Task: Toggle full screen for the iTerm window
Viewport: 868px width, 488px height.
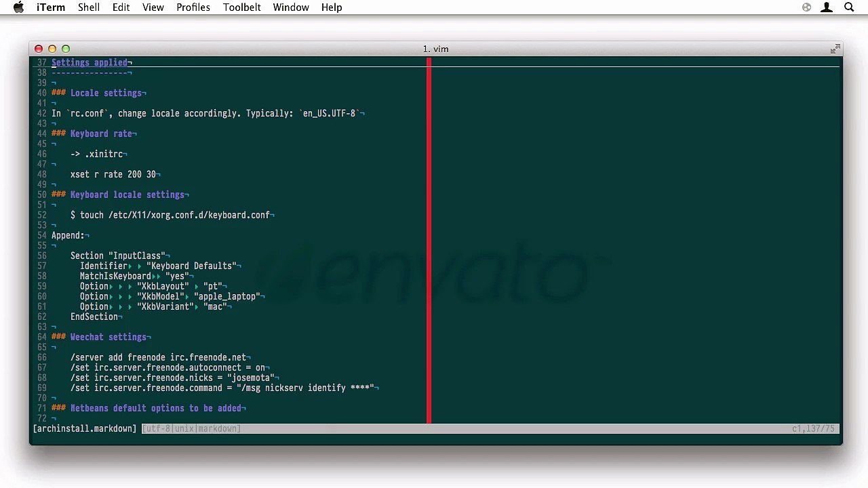Action: [x=835, y=49]
